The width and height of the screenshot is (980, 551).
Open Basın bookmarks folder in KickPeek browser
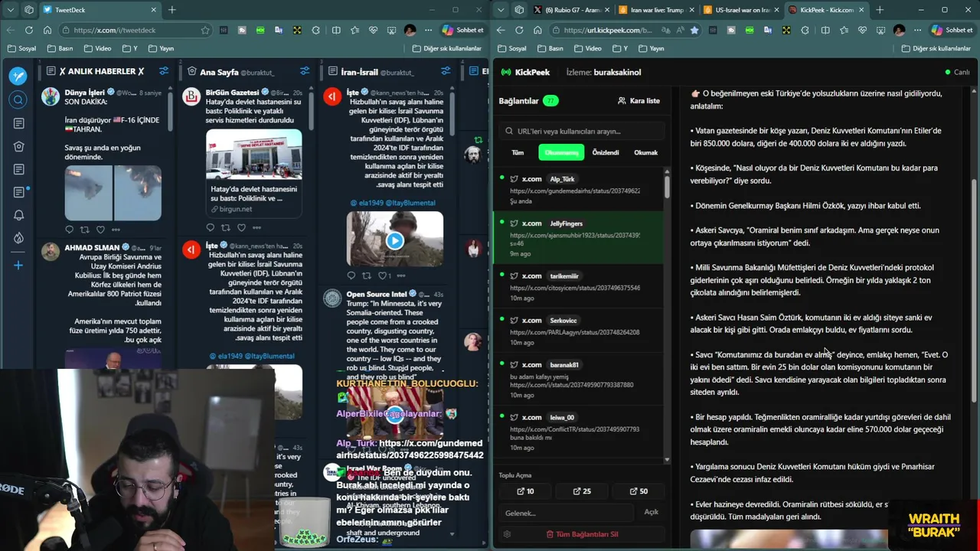point(549,48)
